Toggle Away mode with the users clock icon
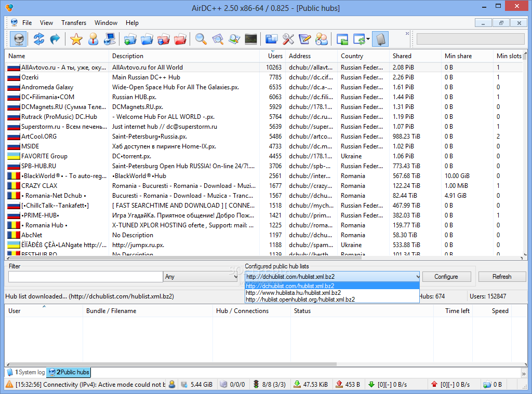The image size is (532, 394). (x=321, y=39)
